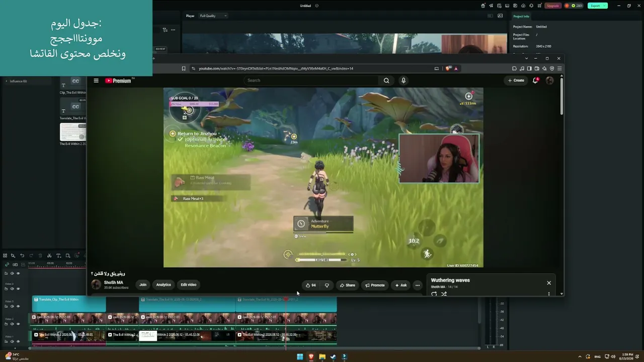Open the YouTube guide hamburger menu
Viewport: 644px width, 362px height.
(x=96, y=80)
